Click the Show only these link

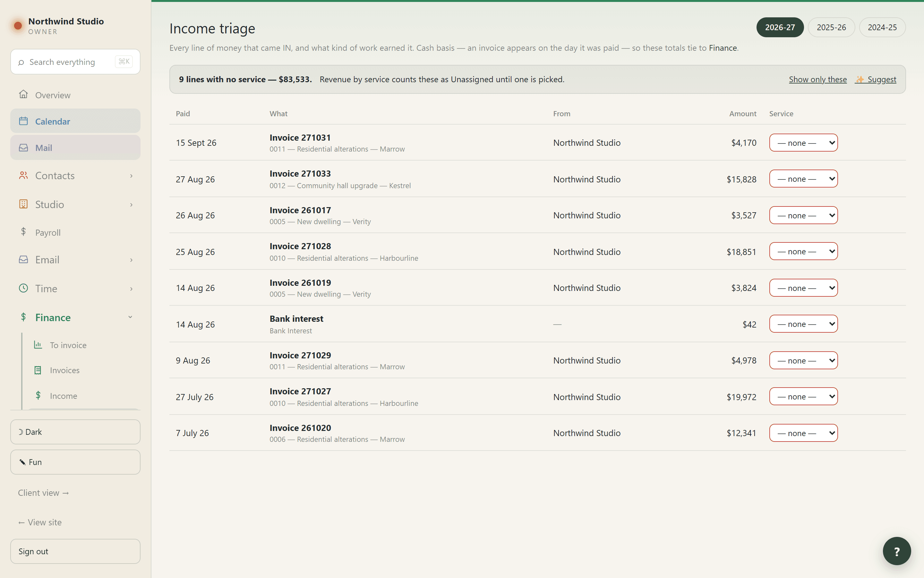817,79
